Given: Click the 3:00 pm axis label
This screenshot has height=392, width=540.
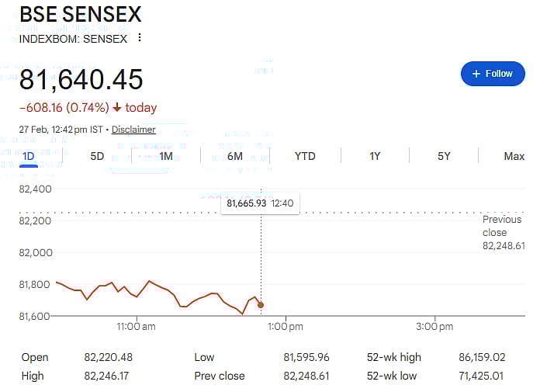Looking at the screenshot, I should pos(434,327).
